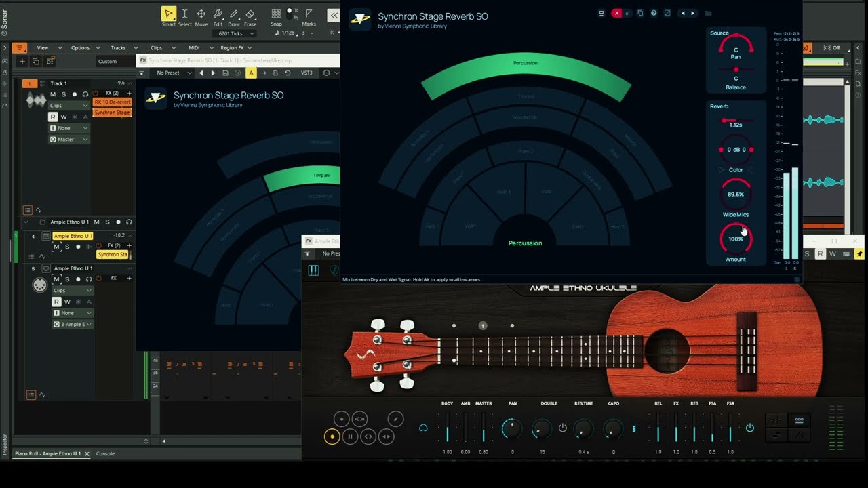Go to next preset arrow in front plugin
This screenshot has height=488, width=868.
point(692,13)
